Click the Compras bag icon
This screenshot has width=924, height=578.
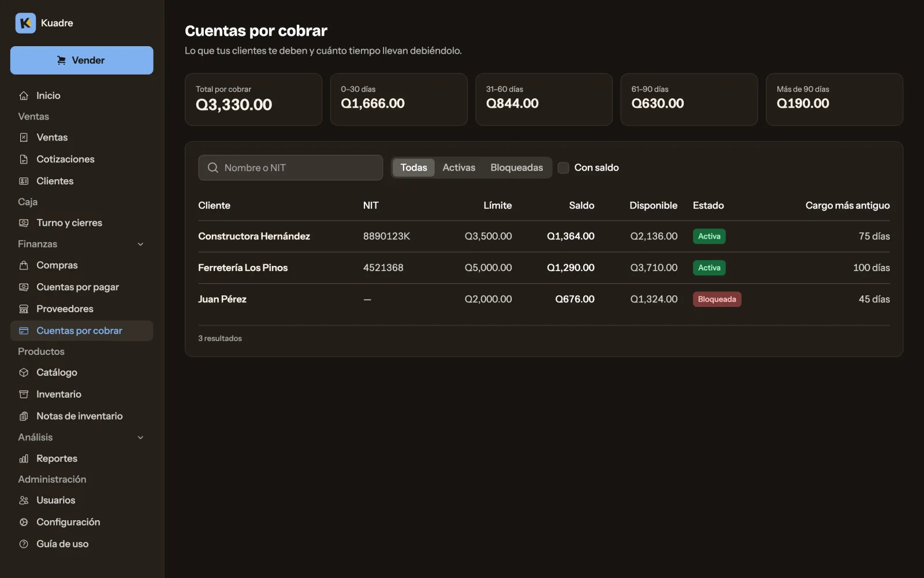(x=24, y=265)
